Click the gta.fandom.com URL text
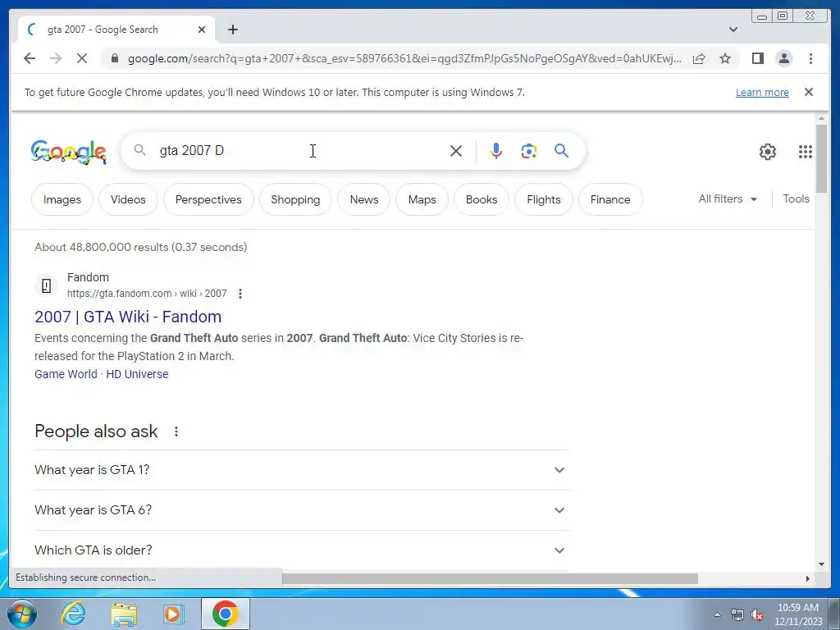 147,294
